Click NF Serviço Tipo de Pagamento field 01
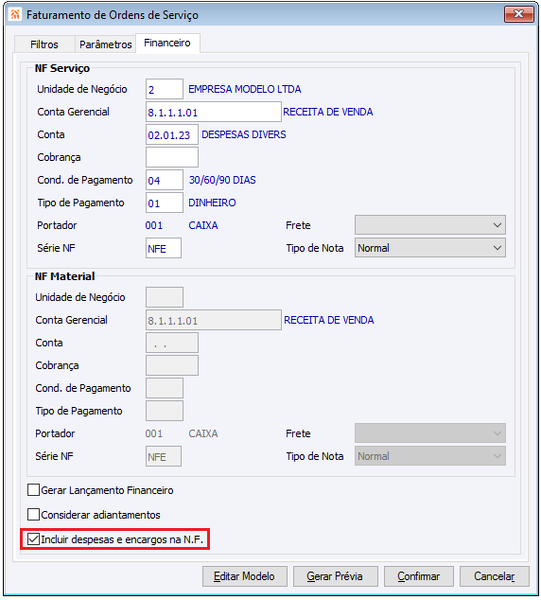Image resolution: width=541 pixels, height=600 pixels. point(165,203)
